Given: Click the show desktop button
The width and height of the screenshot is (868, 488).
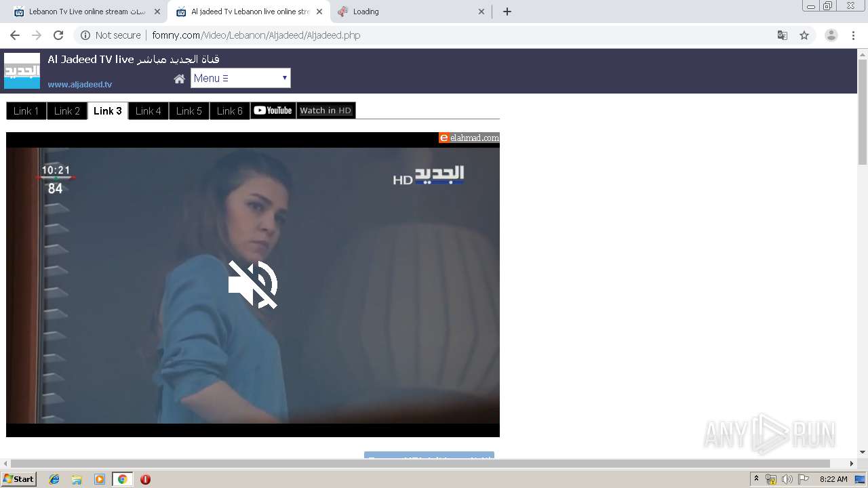Looking at the screenshot, I should click(861, 479).
